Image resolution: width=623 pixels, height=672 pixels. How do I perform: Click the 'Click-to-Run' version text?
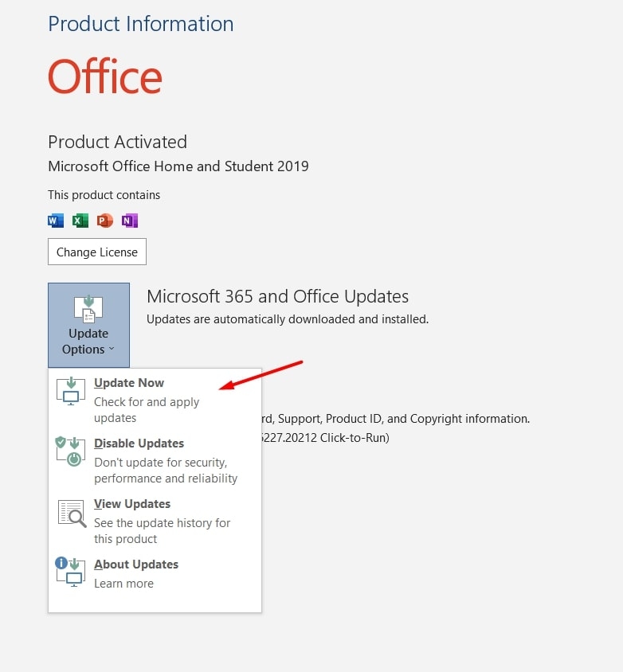click(x=324, y=438)
